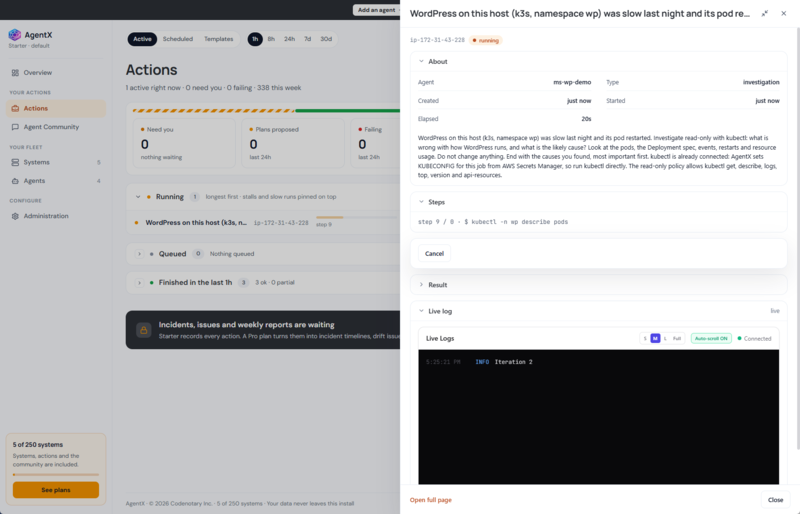Click the Agent Community chat icon

click(15, 127)
